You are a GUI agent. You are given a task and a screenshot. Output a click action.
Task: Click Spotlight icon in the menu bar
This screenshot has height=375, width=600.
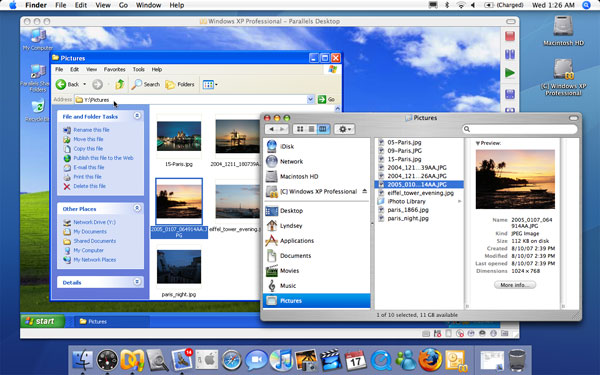pyautogui.click(x=586, y=5)
